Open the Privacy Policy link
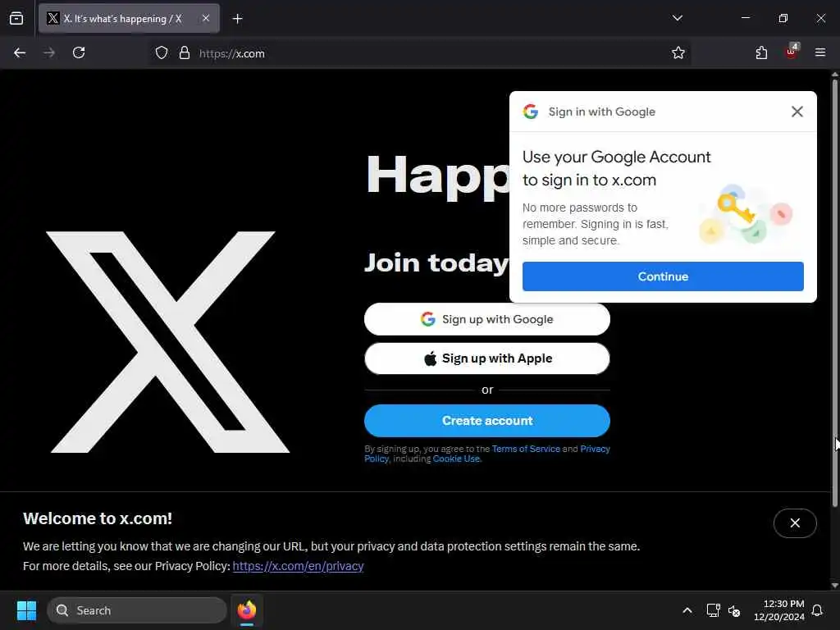 [596, 449]
